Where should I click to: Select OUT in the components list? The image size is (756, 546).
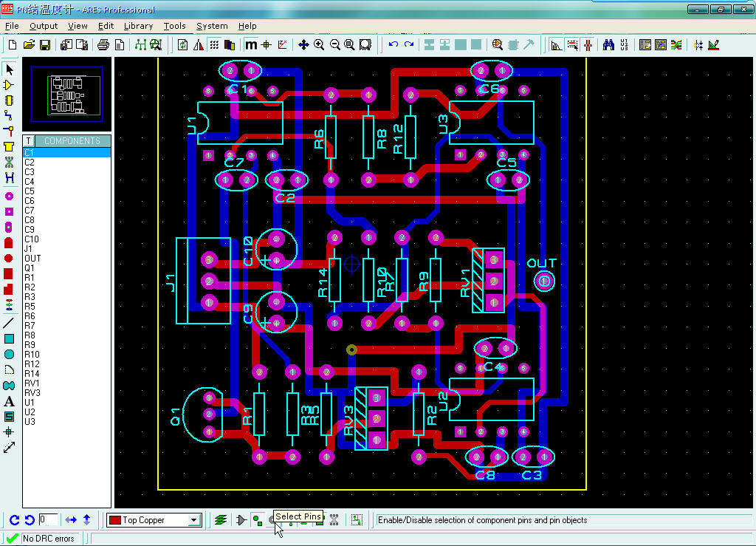tap(67, 259)
